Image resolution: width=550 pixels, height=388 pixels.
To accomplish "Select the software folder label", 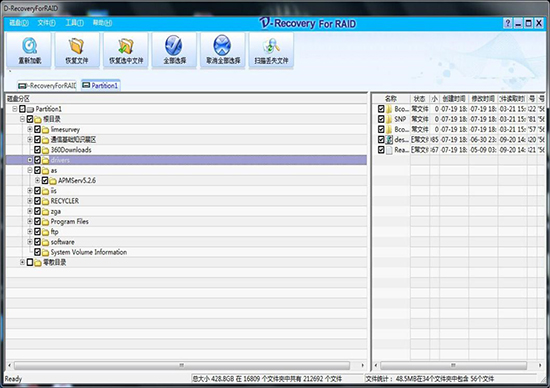I will pos(62,242).
